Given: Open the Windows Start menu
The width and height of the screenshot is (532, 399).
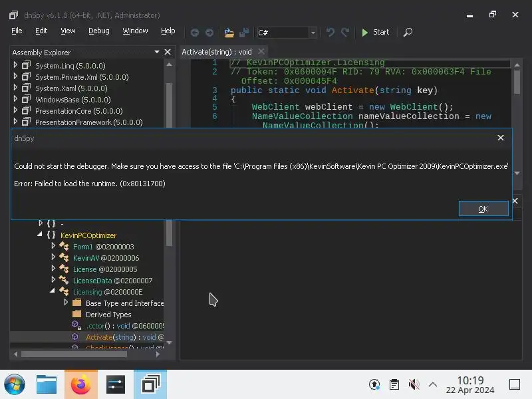Looking at the screenshot, I should click(x=14, y=384).
